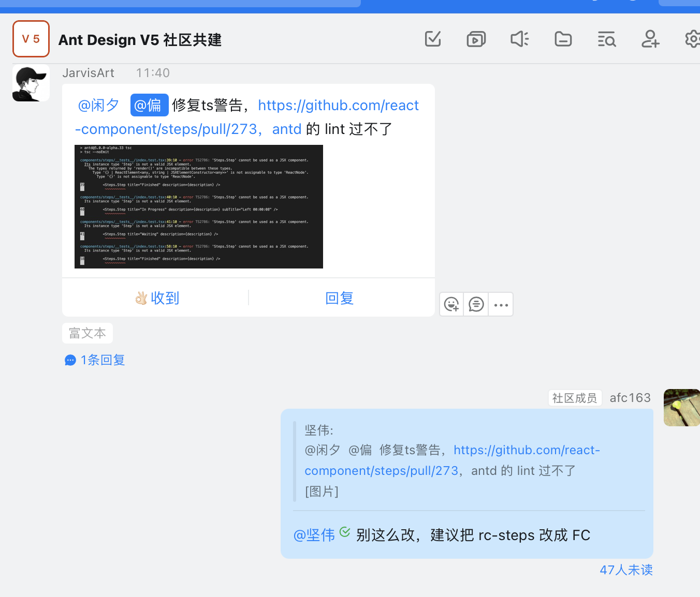Open JarvisArt's avatar picture

coord(31,83)
